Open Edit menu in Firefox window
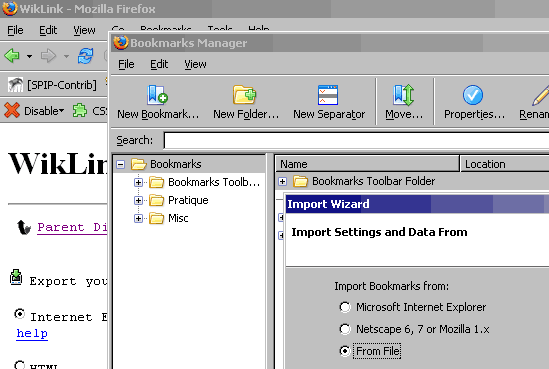Viewport: 549px width, 369px height. pyautogui.click(x=48, y=30)
